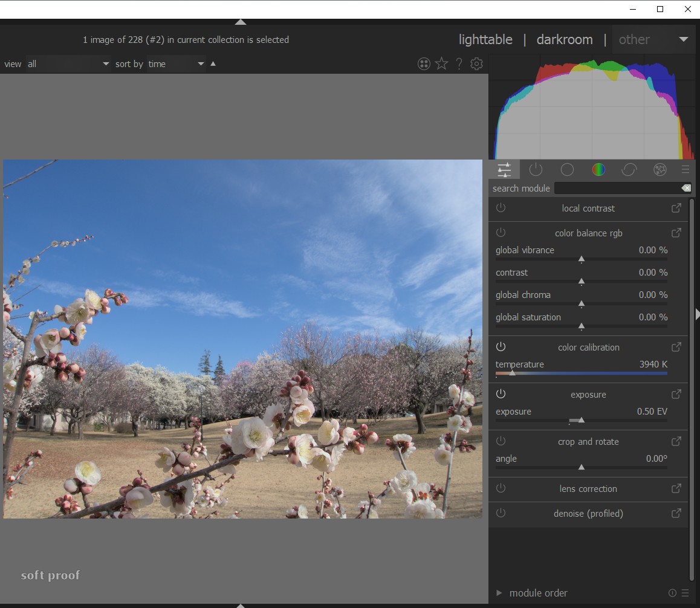
Task: Click the local contrast module title
Action: click(x=588, y=209)
